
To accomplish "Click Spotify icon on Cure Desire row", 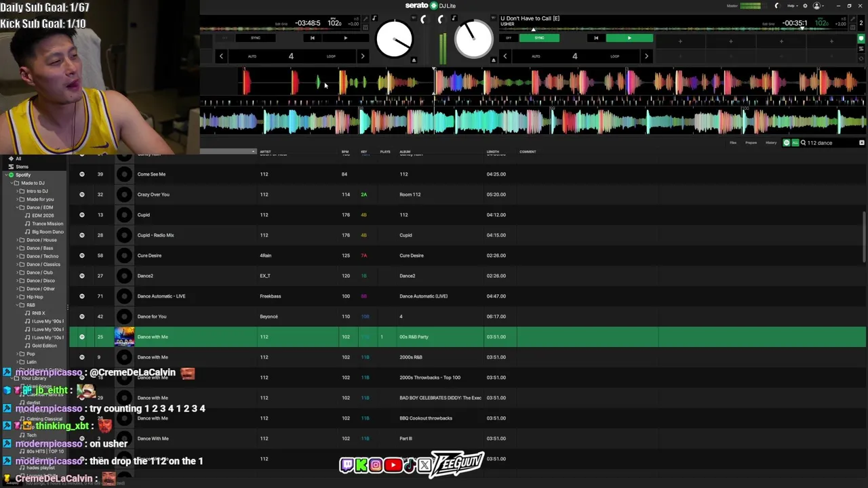I will point(82,256).
